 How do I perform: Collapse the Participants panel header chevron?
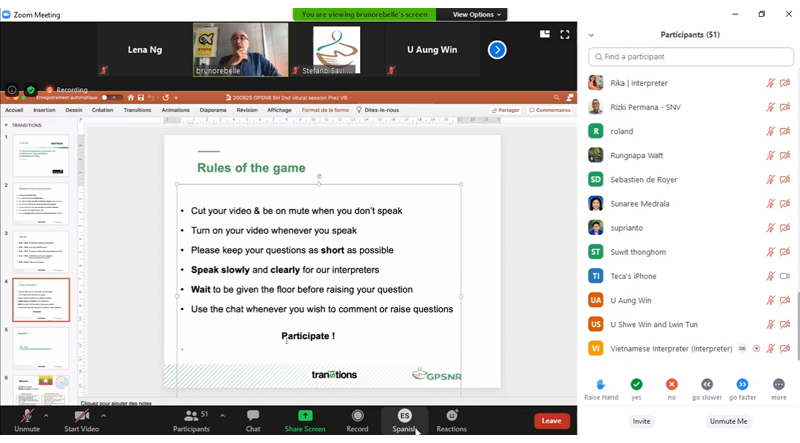tap(591, 35)
